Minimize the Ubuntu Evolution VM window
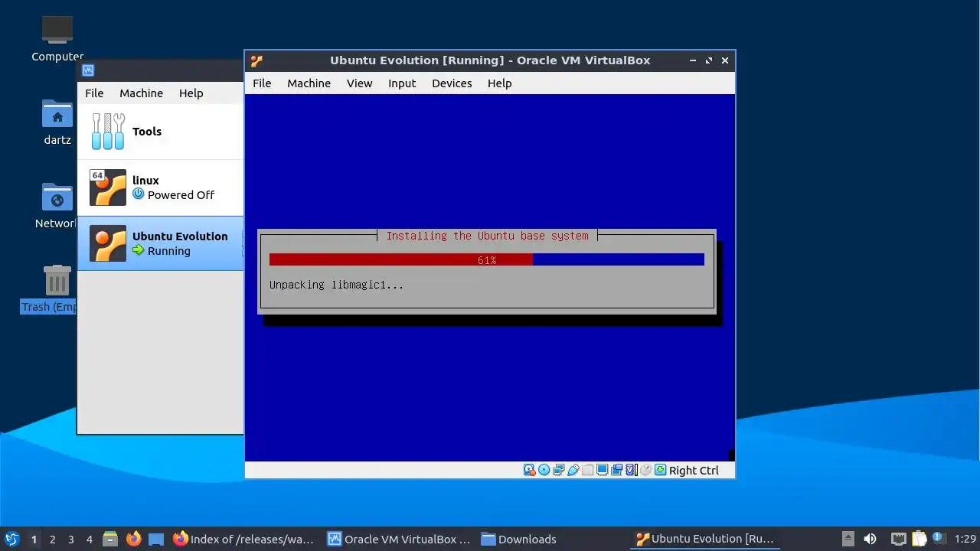Screen dimensions: 980x551 click(693, 60)
